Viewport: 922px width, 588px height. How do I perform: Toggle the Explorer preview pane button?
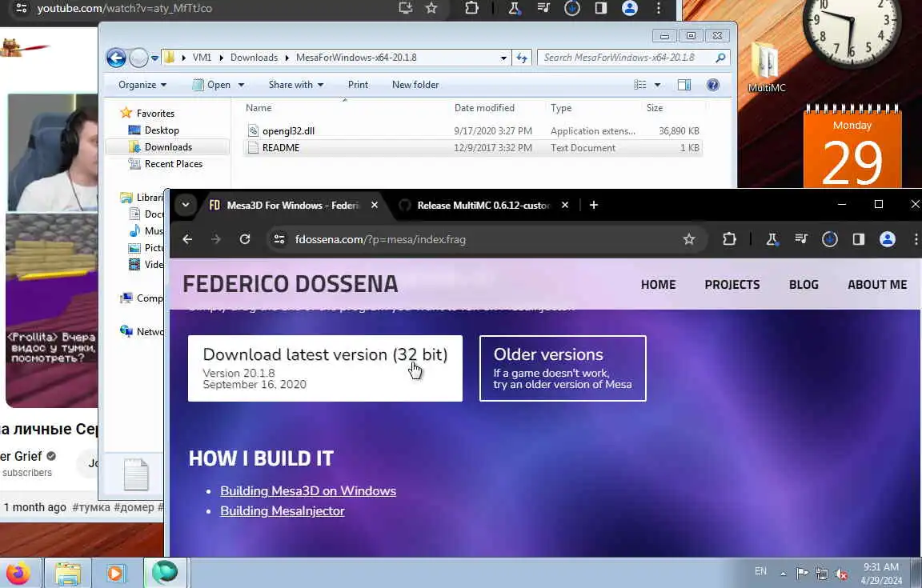tap(683, 85)
